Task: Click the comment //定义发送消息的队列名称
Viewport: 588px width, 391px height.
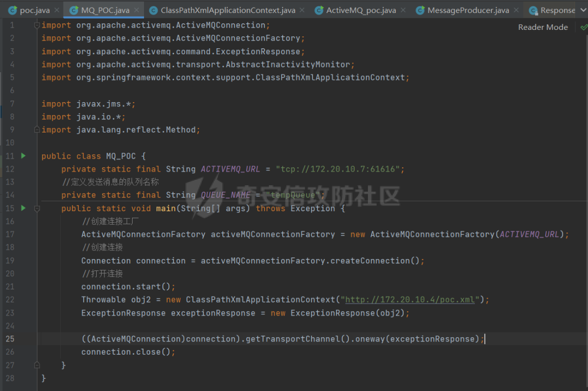Action: (110, 182)
